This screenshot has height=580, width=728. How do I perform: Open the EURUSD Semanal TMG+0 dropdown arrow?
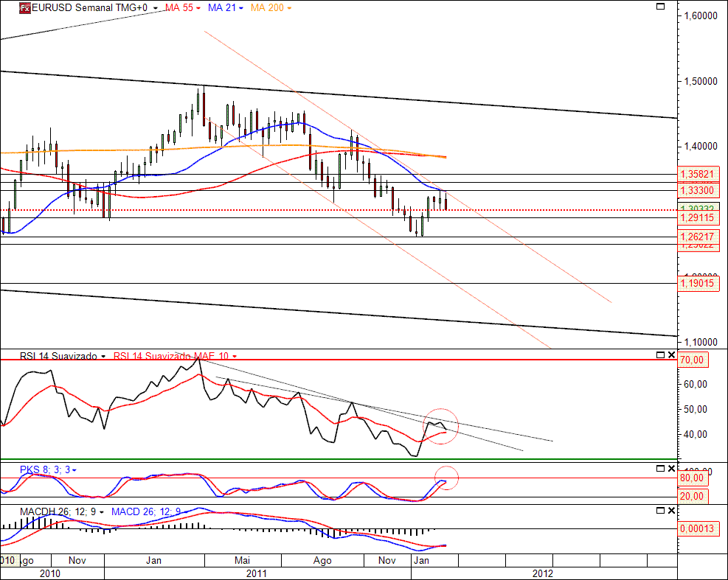(156, 8)
